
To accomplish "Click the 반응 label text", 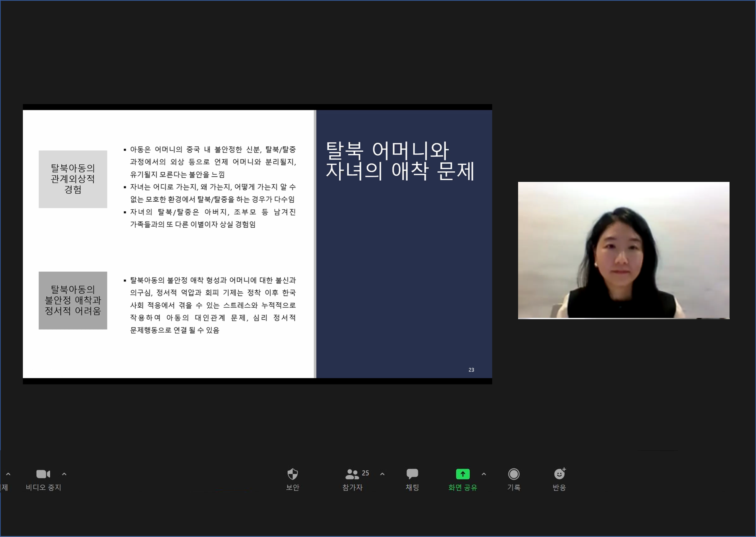I will pos(559,487).
